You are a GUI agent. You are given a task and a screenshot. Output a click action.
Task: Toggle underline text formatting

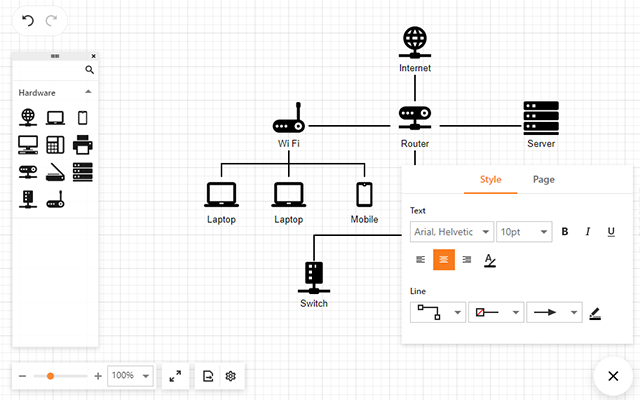[611, 232]
